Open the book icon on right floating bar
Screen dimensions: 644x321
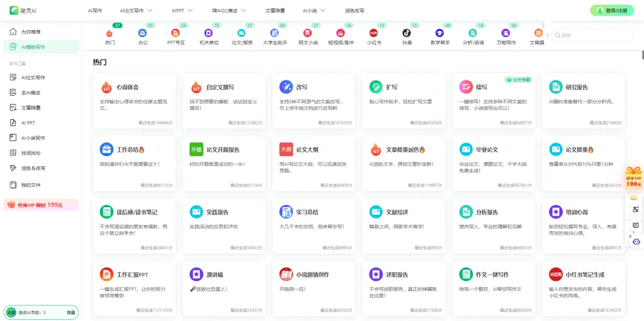(x=636, y=226)
